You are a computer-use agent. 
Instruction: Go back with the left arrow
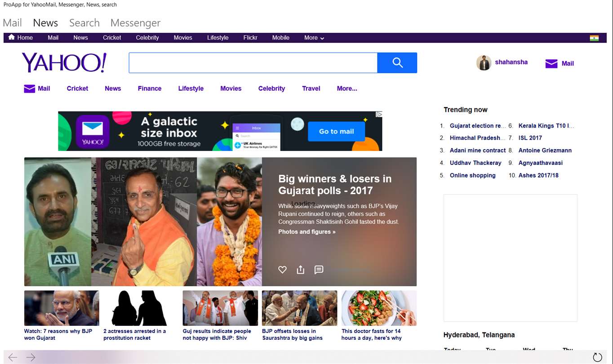coord(13,357)
